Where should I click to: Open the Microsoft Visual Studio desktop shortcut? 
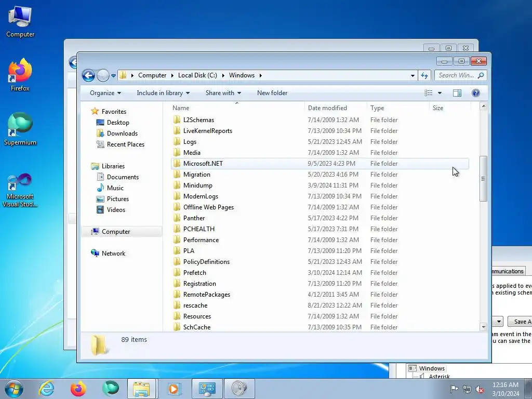pos(20,191)
